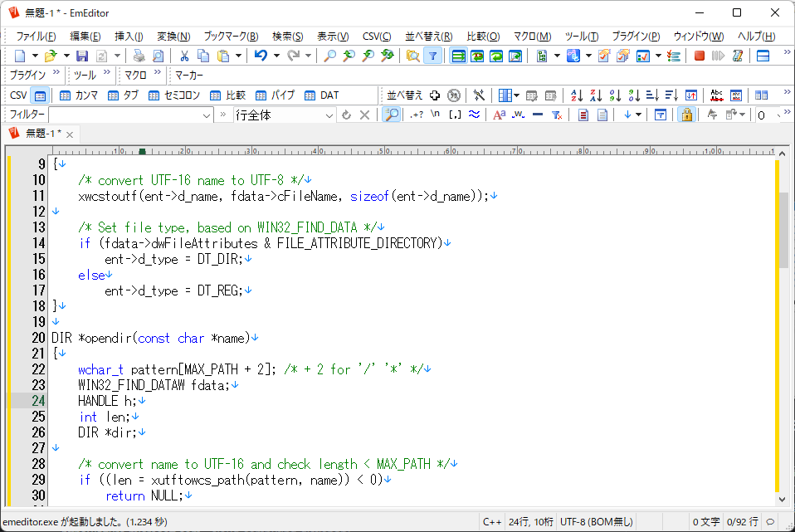Image resolution: width=795 pixels, height=532 pixels.
Task: Click the green marker on the ruler
Action: click(x=143, y=151)
